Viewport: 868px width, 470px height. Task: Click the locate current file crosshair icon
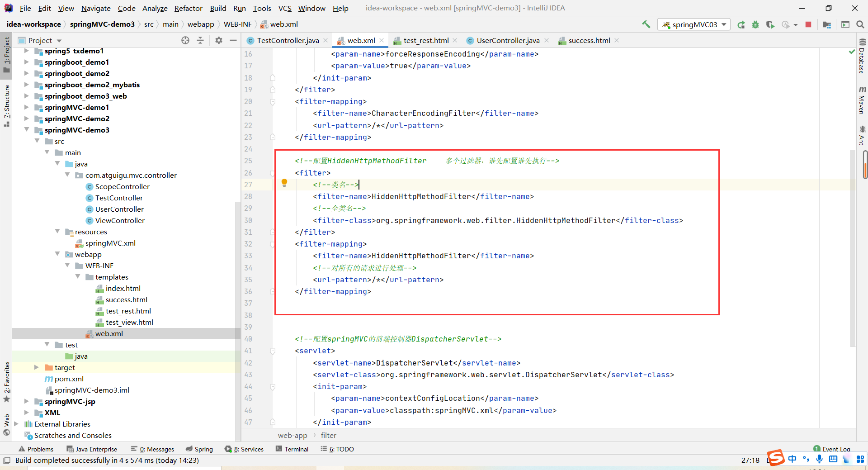click(x=185, y=40)
